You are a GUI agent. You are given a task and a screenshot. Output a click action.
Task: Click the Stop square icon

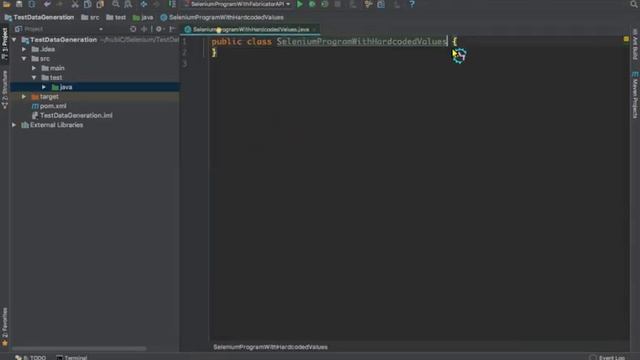(338, 4)
